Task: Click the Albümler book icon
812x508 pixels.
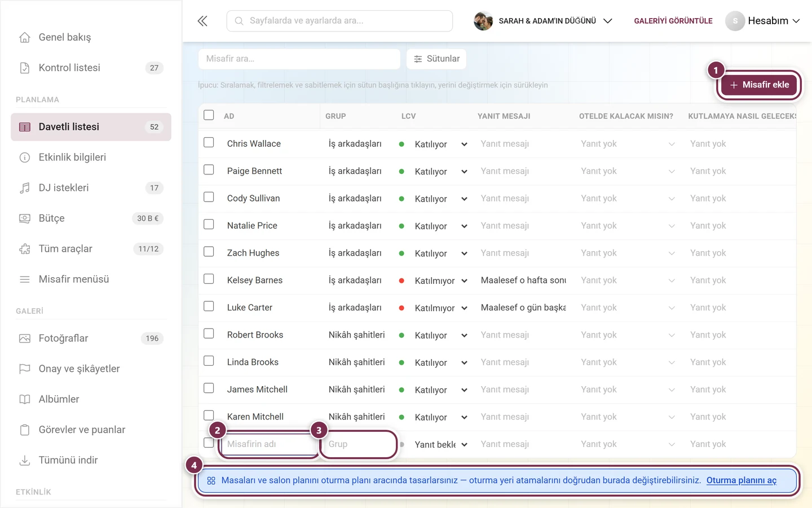Action: click(x=25, y=400)
